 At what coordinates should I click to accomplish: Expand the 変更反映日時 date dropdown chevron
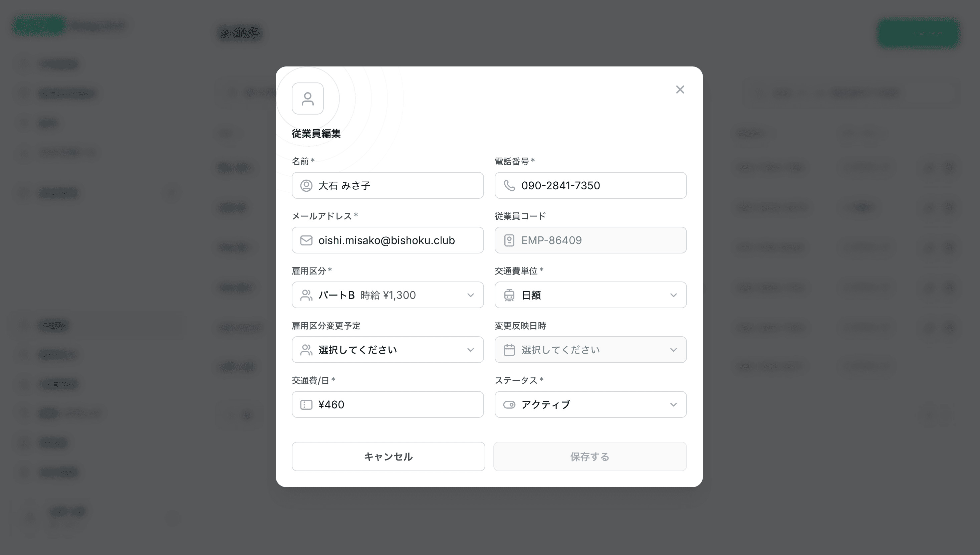click(x=673, y=350)
